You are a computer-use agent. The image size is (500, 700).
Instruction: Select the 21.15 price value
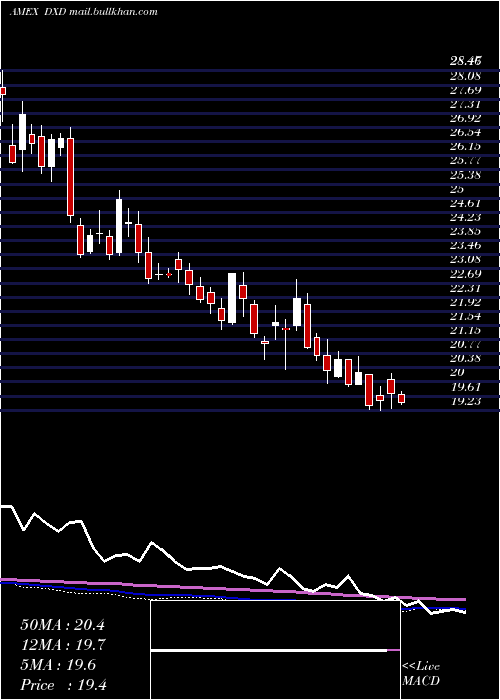[x=465, y=330]
